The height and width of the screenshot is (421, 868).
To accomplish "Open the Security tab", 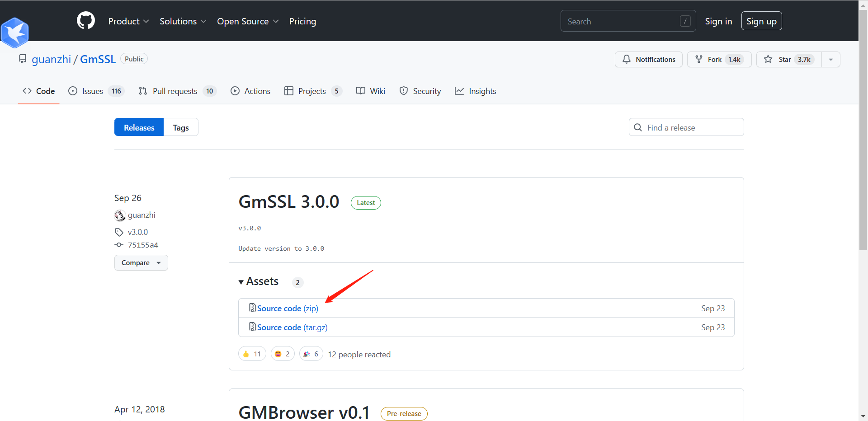I will point(420,91).
